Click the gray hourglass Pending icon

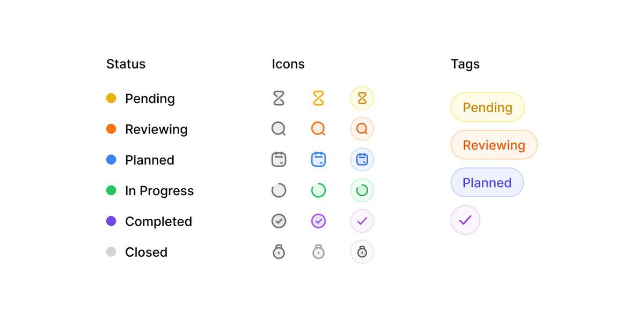[279, 98]
